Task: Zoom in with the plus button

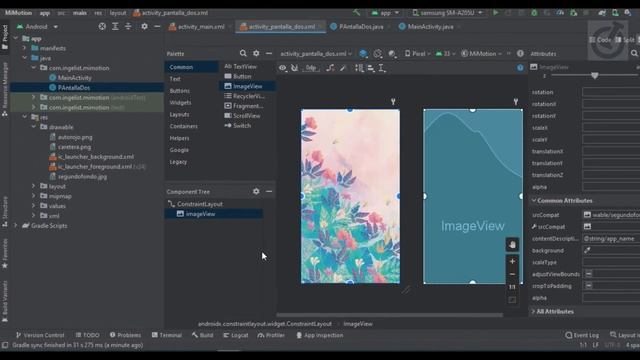Action: pyautogui.click(x=512, y=261)
